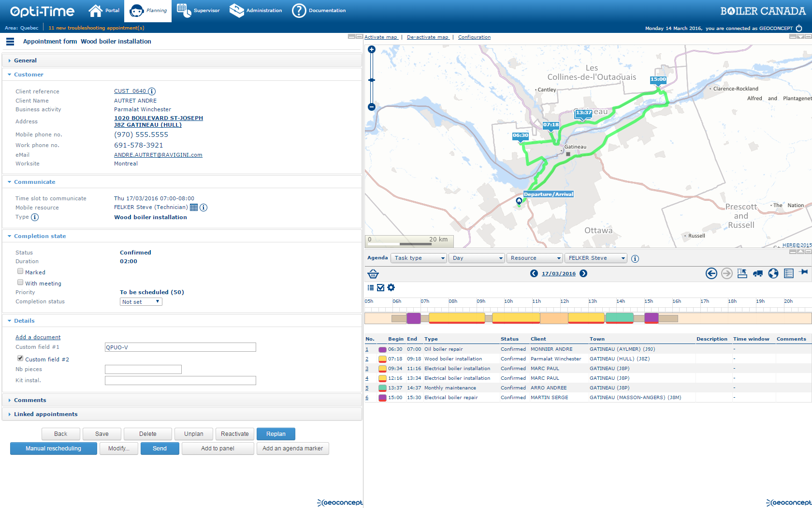Click the Replan button
This screenshot has height=508, width=812.
tap(275, 434)
